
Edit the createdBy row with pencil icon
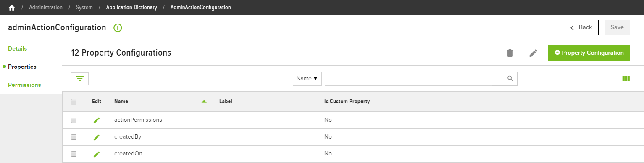[x=97, y=137]
